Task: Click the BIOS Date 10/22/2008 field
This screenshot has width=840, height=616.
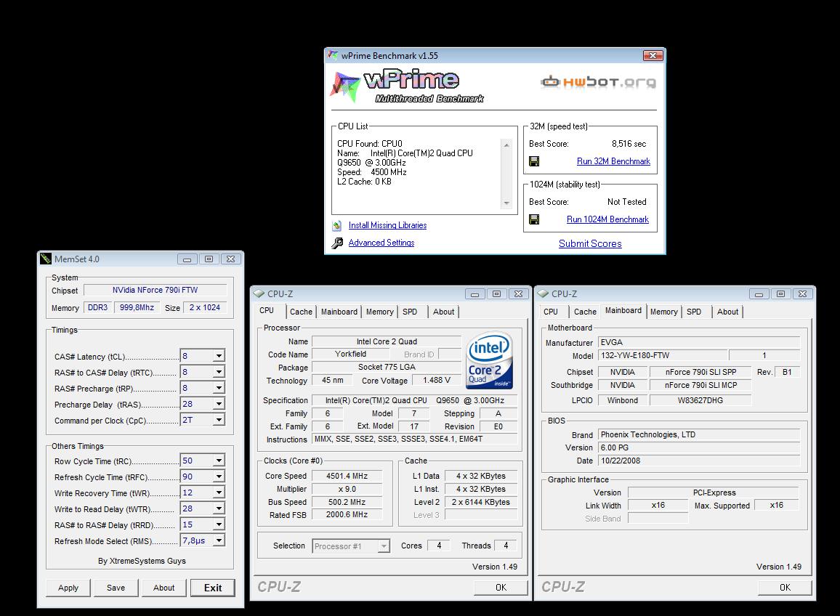Action: 698,461
